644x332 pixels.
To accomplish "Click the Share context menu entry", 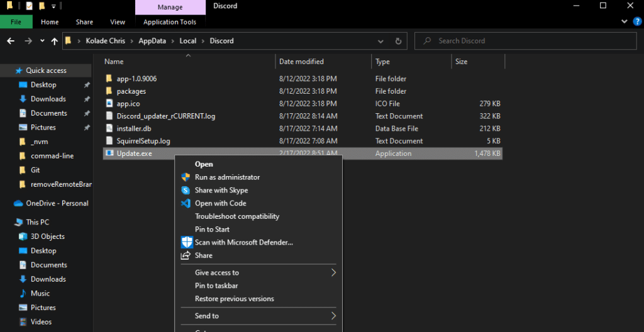I will coord(204,255).
